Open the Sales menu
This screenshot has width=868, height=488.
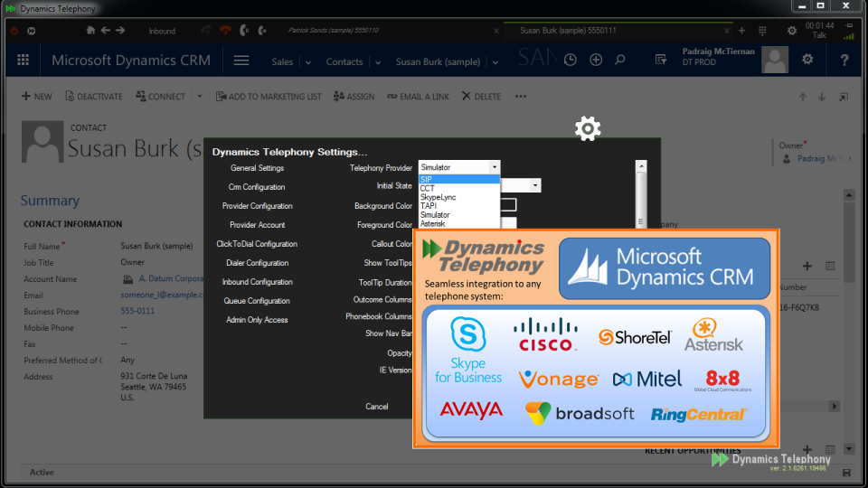[x=282, y=62]
